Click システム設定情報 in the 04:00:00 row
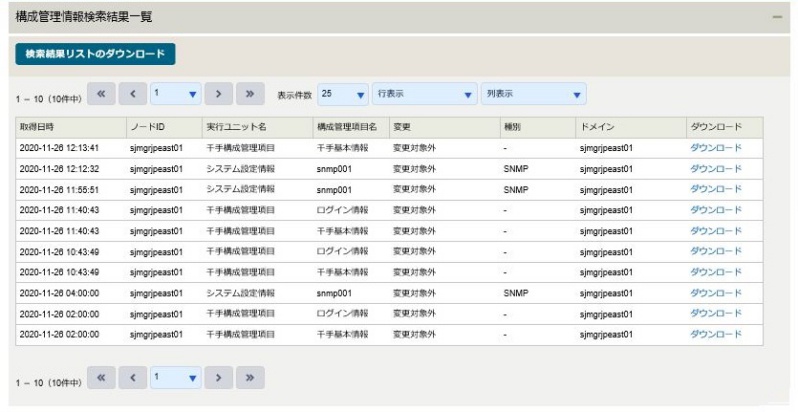This screenshot has width=798, height=412. tap(240, 293)
